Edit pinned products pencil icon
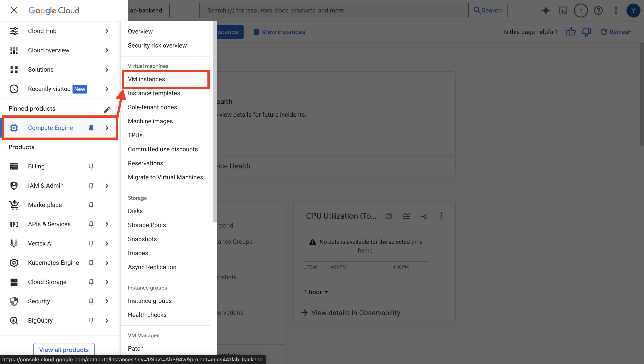 [x=107, y=110]
